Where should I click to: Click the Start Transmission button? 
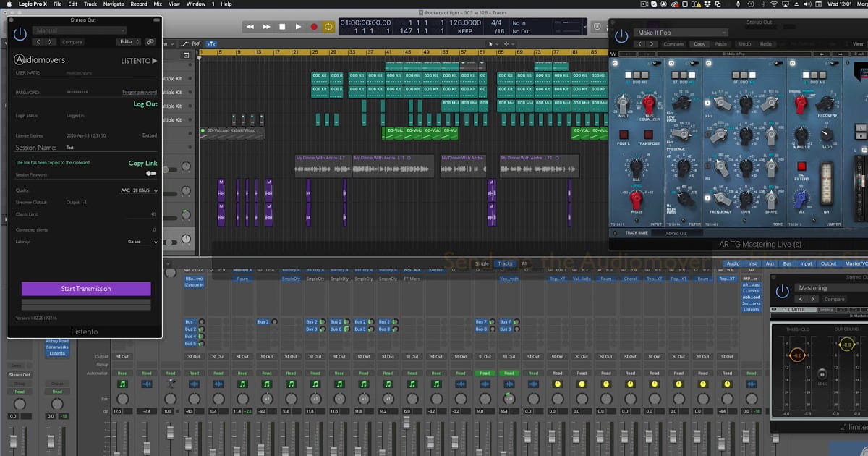pyautogui.click(x=86, y=289)
